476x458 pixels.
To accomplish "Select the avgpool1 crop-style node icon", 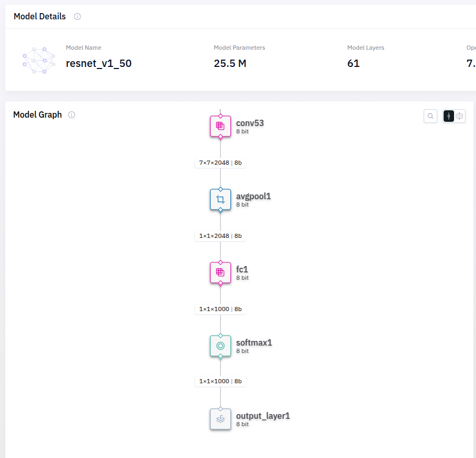I will click(x=220, y=199).
